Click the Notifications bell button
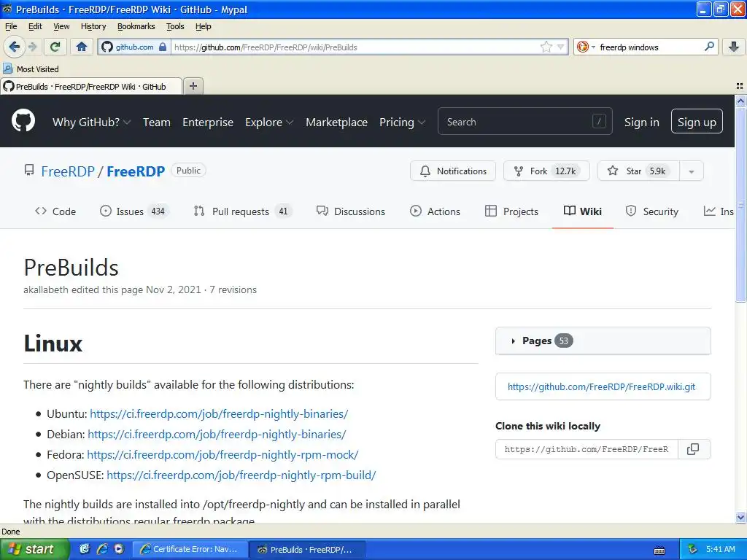Screen dimensions: 747x560 452,171
